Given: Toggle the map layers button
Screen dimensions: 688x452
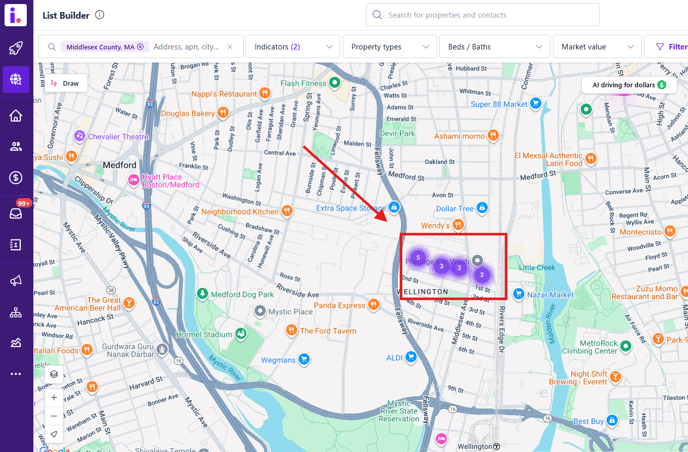Looking at the screenshot, I should click(54, 375).
